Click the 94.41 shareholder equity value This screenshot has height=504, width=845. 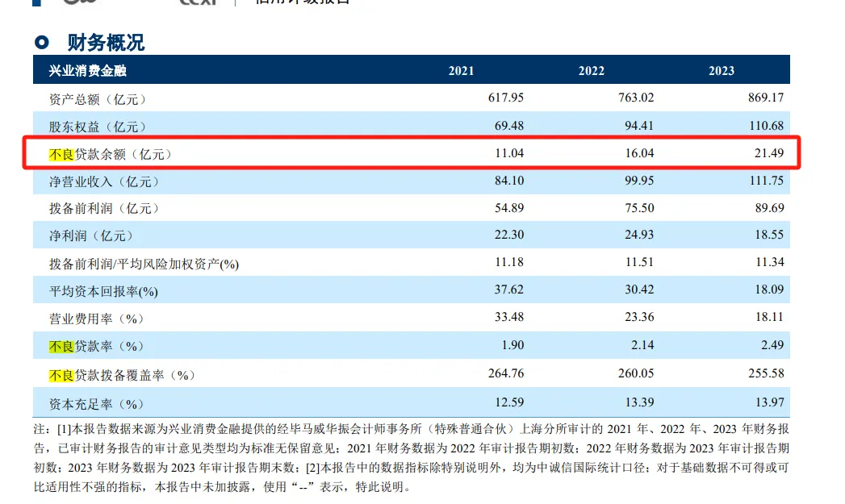point(639,126)
